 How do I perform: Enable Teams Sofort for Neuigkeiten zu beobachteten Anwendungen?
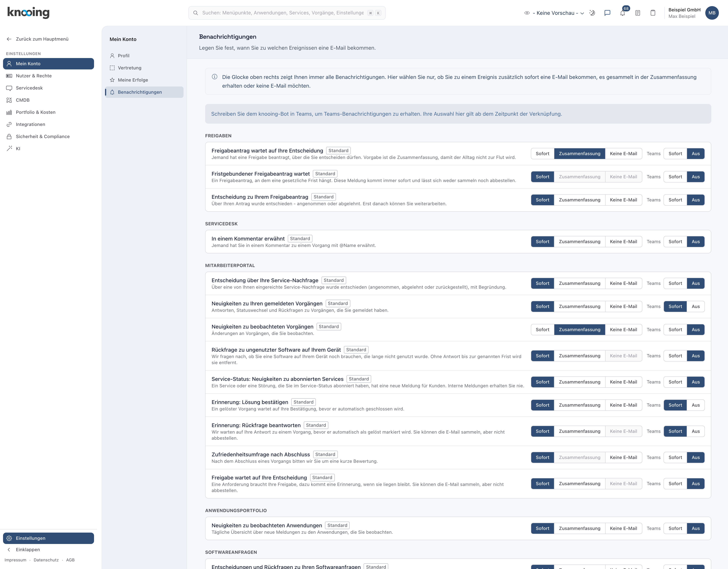click(675, 529)
